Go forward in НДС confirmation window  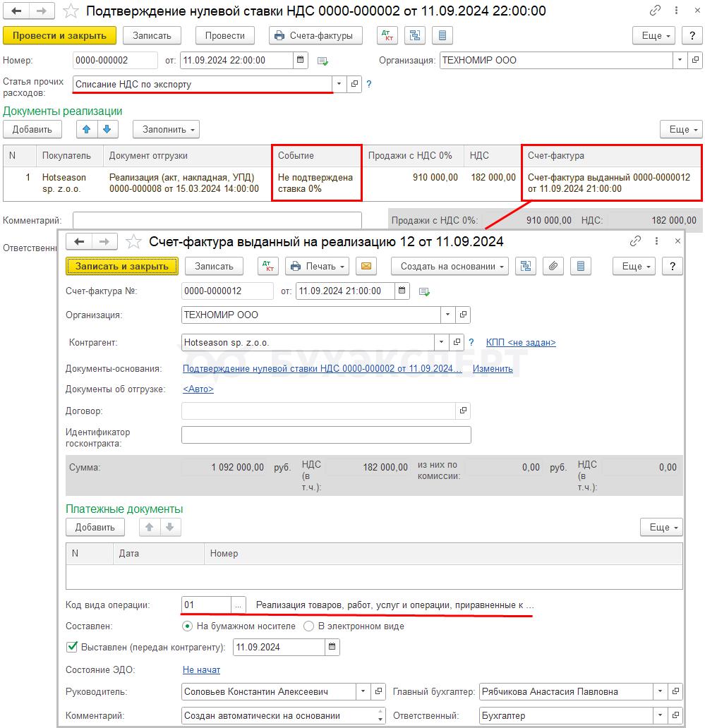[x=42, y=11]
